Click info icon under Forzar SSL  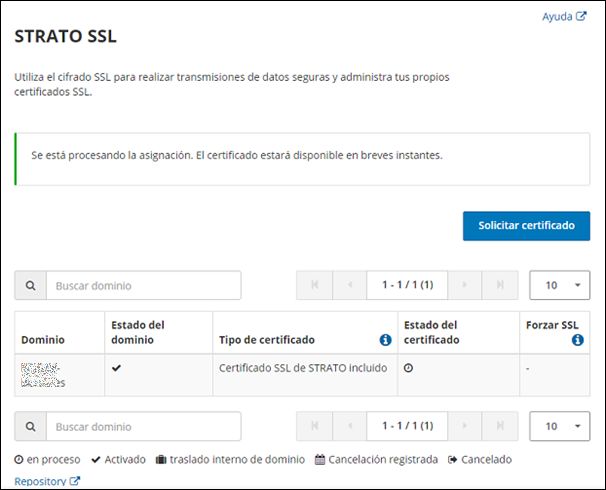(x=578, y=340)
